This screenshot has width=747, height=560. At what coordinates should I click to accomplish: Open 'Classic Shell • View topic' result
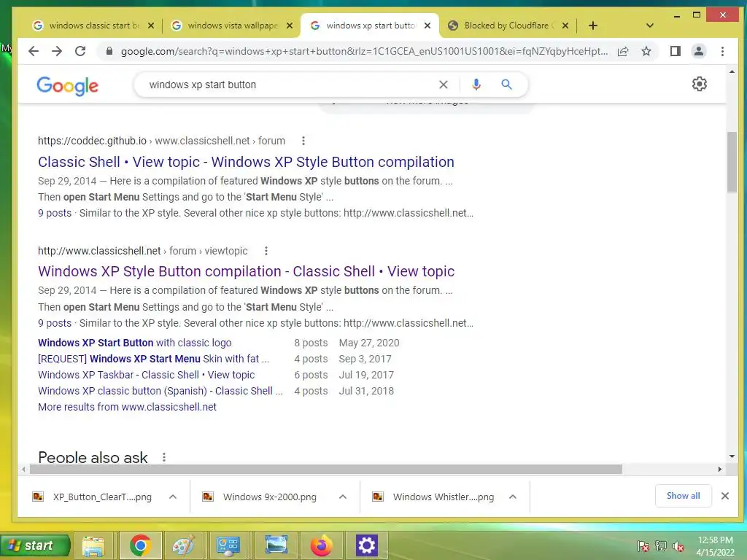pyautogui.click(x=246, y=162)
